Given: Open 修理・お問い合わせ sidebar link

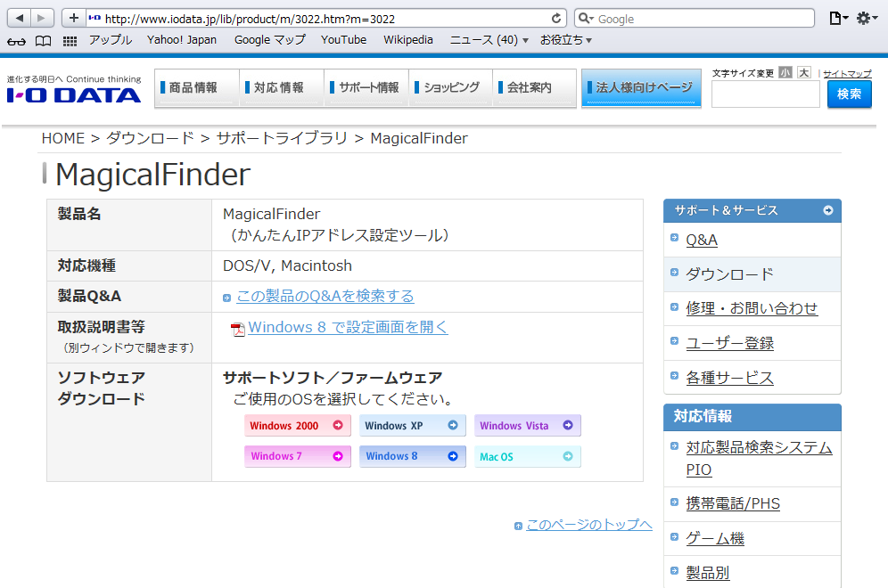Looking at the screenshot, I should pos(752,308).
